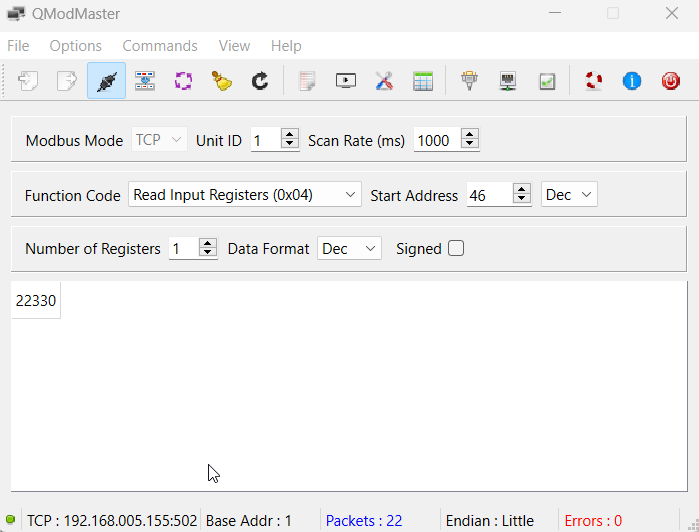Screen dimensions: 699x532
Task: Toggle the Connect plug icon
Action: tap(107, 81)
